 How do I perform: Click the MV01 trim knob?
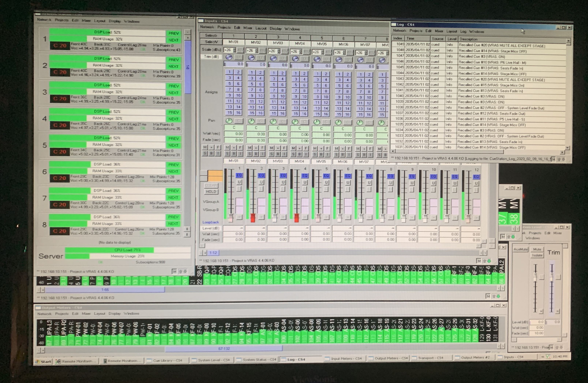click(x=229, y=57)
